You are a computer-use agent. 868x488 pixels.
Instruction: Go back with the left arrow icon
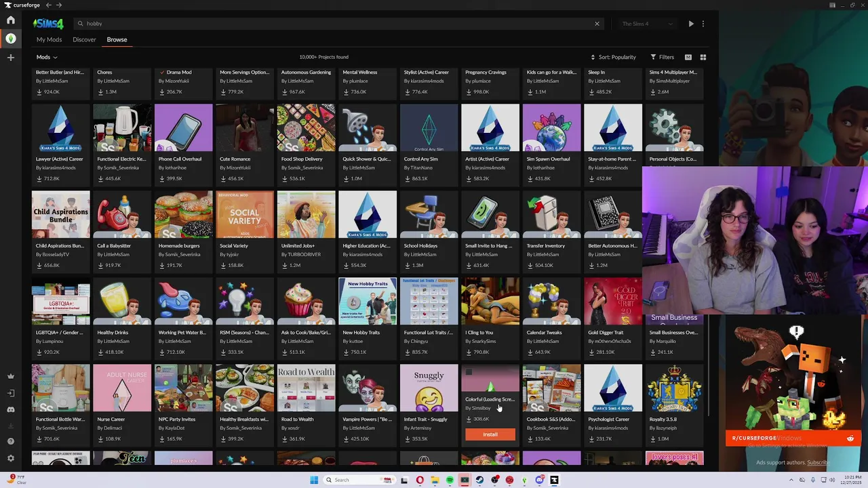48,5
